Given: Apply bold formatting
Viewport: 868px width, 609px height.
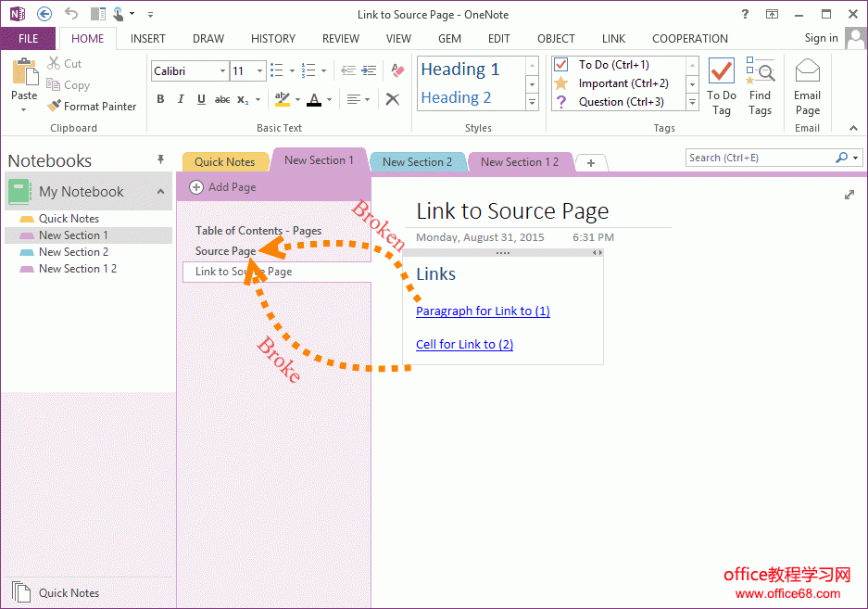Looking at the screenshot, I should pos(160,99).
